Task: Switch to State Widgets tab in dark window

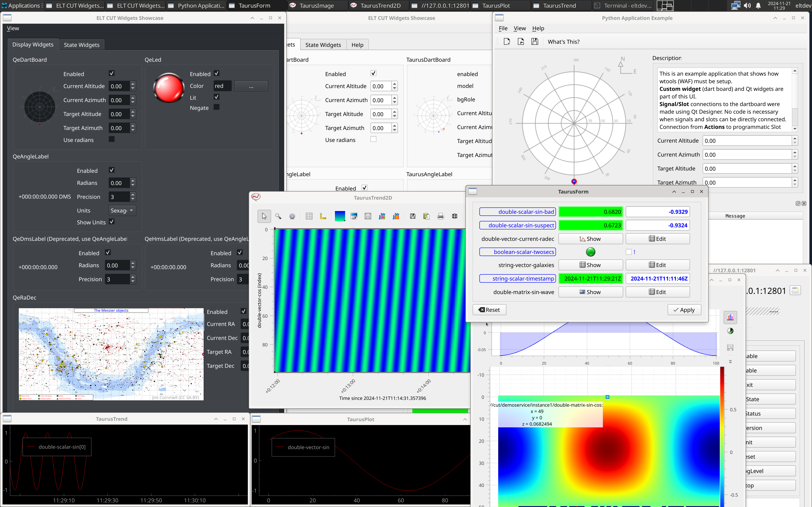Action: click(82, 45)
